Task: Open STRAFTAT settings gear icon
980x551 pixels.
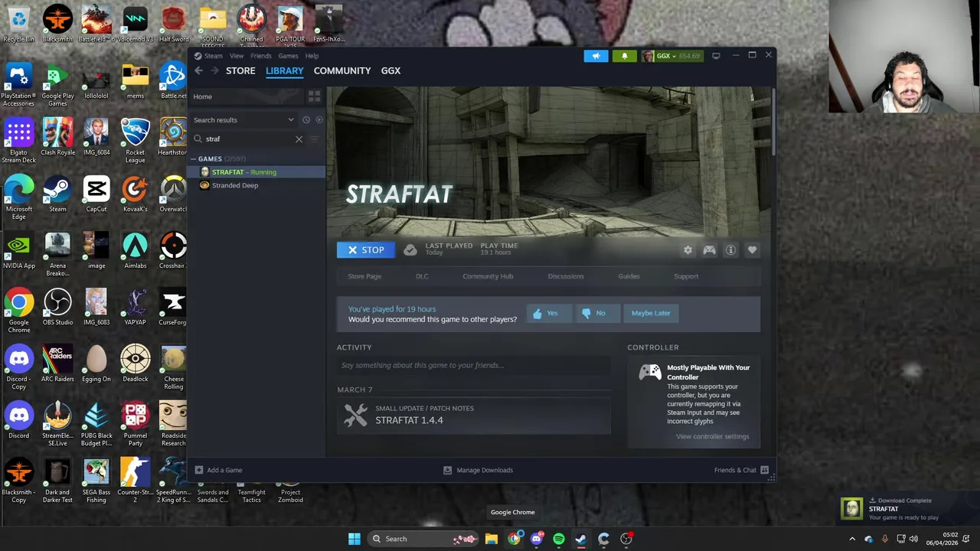Action: pyautogui.click(x=688, y=250)
